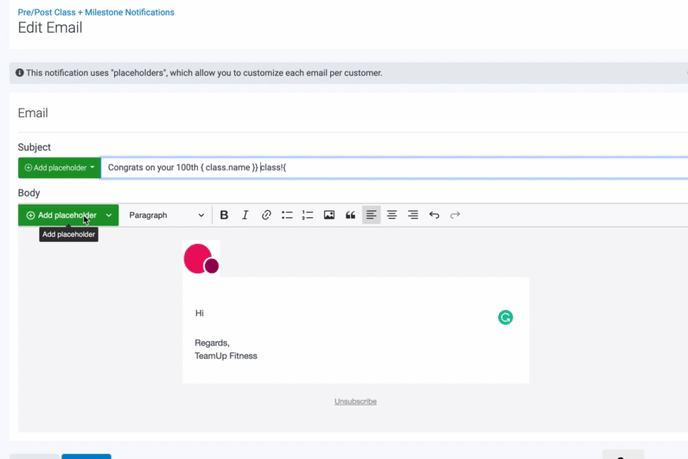Open the Paragraph style dropdown
The width and height of the screenshot is (688, 459).
pyautogui.click(x=166, y=215)
